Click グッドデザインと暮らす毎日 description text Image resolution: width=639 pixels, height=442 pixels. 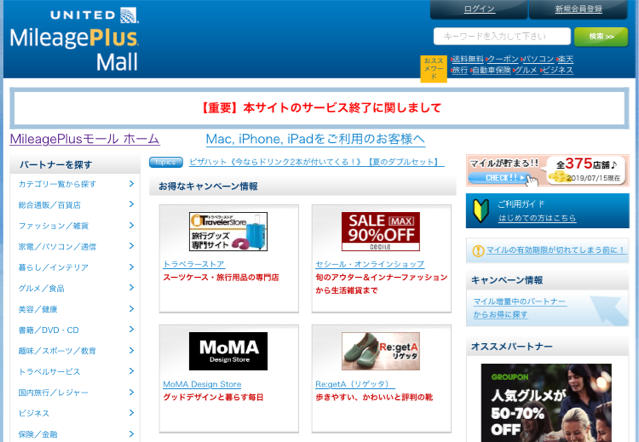coord(213,397)
